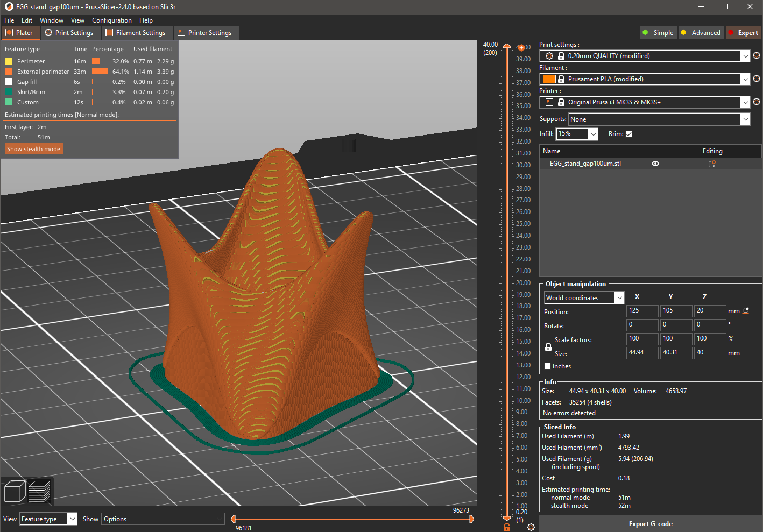Open the View menu
The image size is (763, 532).
(x=77, y=20)
